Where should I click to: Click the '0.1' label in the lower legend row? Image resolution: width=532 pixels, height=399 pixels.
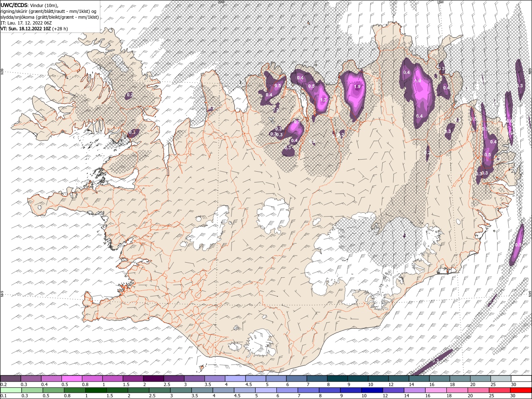click(4, 396)
